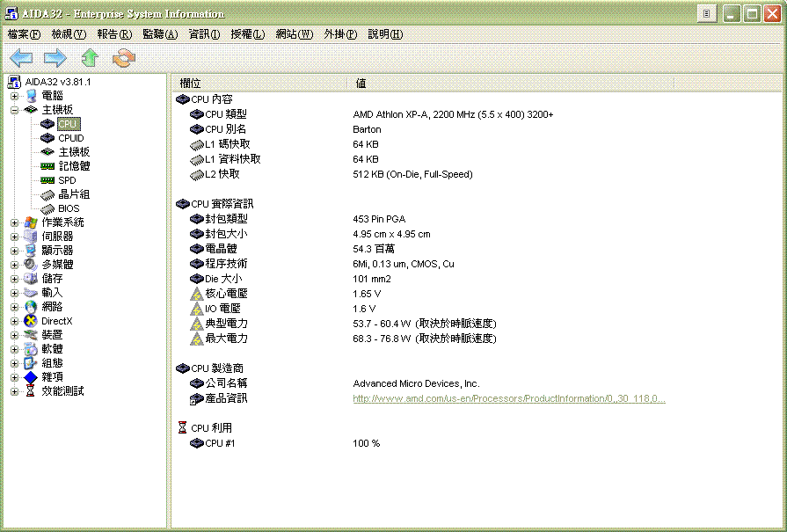Select the 晶片組 chipset tree item
787x532 pixels.
[x=74, y=194]
